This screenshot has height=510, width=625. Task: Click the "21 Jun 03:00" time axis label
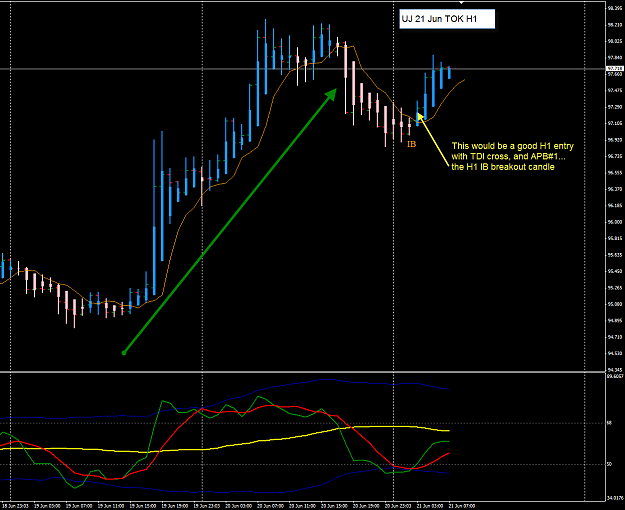pos(430,506)
